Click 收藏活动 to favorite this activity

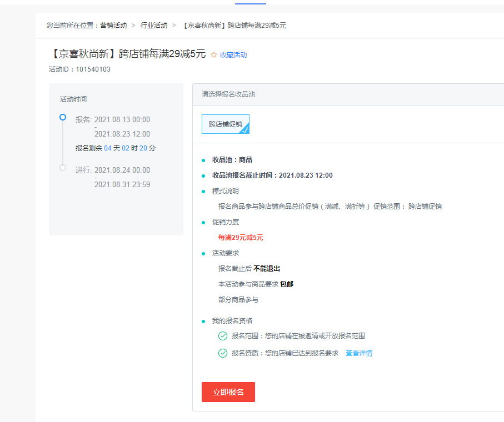click(233, 54)
